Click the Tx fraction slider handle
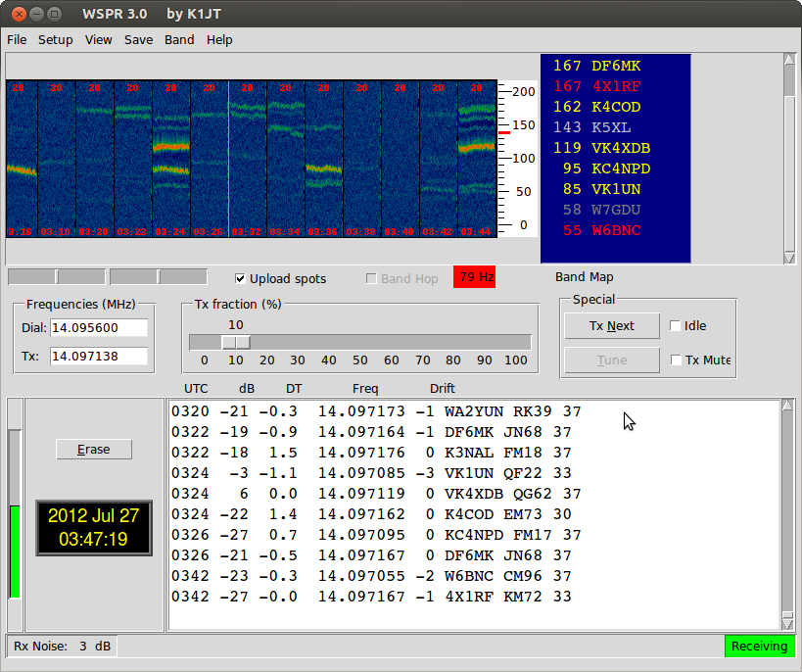The image size is (802, 672). [235, 342]
